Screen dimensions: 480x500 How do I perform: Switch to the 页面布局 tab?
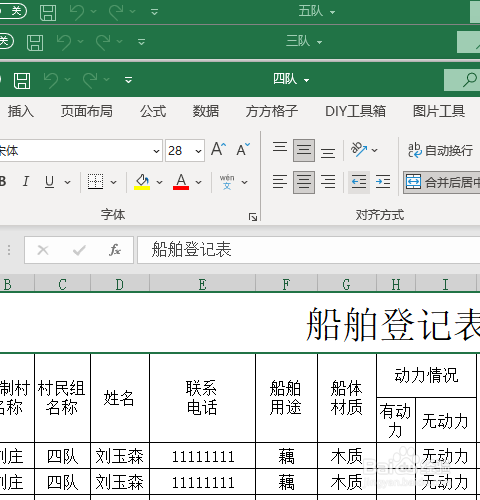pyautogui.click(x=87, y=111)
